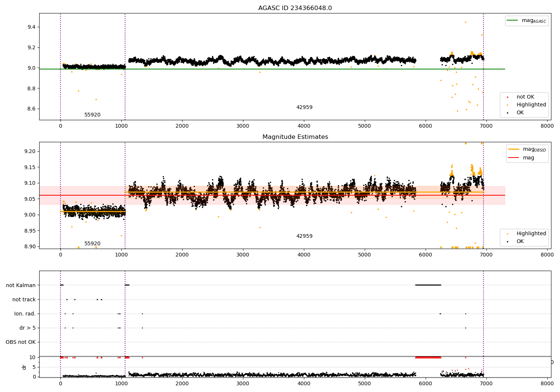Click the orange mag OBSID legend line
This screenshot has height=392, width=560.
(x=514, y=149)
